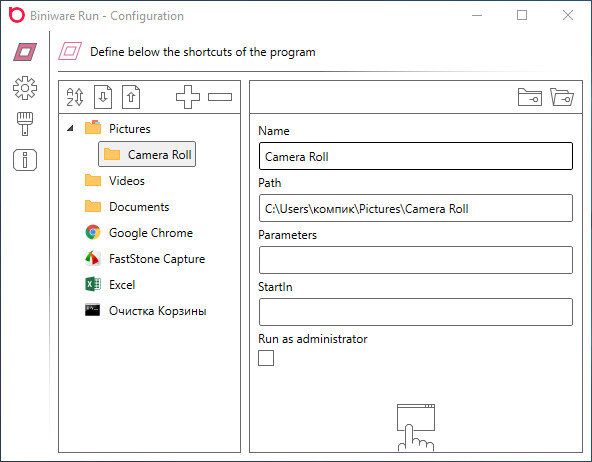Browse for file with closed folder icon
Image resolution: width=592 pixels, height=462 pixels.
[x=530, y=97]
